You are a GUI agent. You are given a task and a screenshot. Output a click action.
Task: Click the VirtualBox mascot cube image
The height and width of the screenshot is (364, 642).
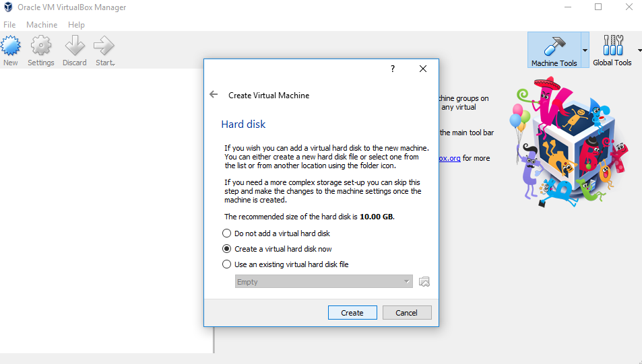569,141
